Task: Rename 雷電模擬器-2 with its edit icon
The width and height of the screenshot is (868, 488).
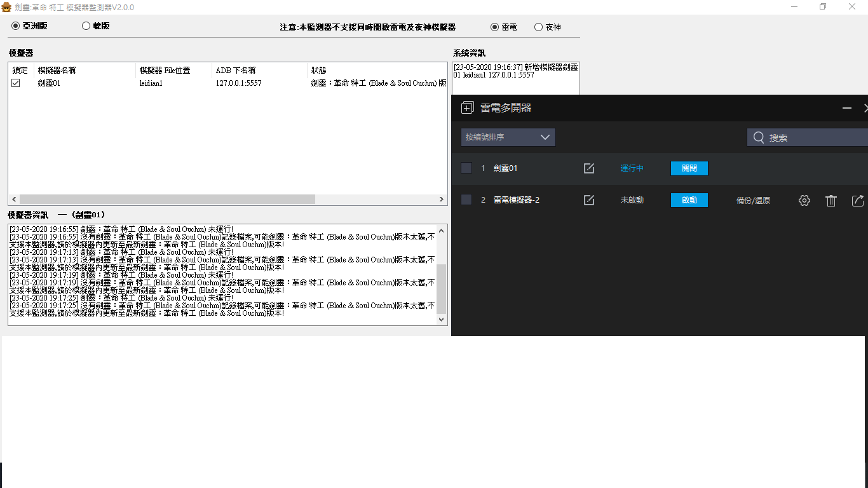Action: pos(589,200)
